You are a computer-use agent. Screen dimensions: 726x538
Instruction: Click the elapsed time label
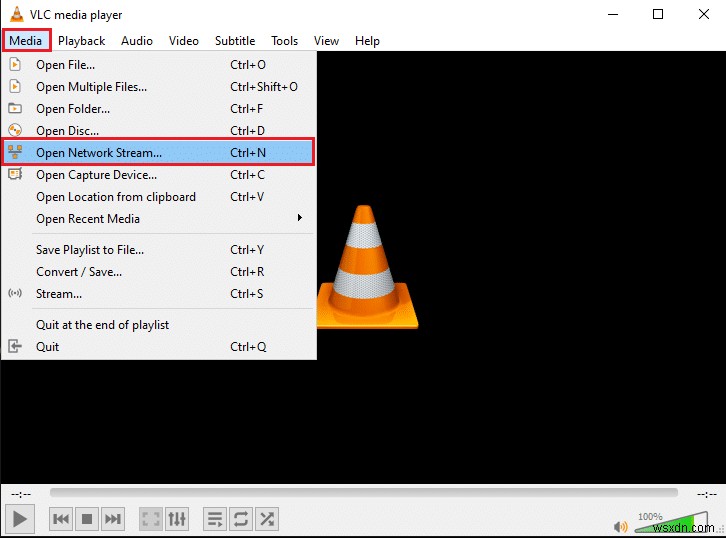(21, 494)
